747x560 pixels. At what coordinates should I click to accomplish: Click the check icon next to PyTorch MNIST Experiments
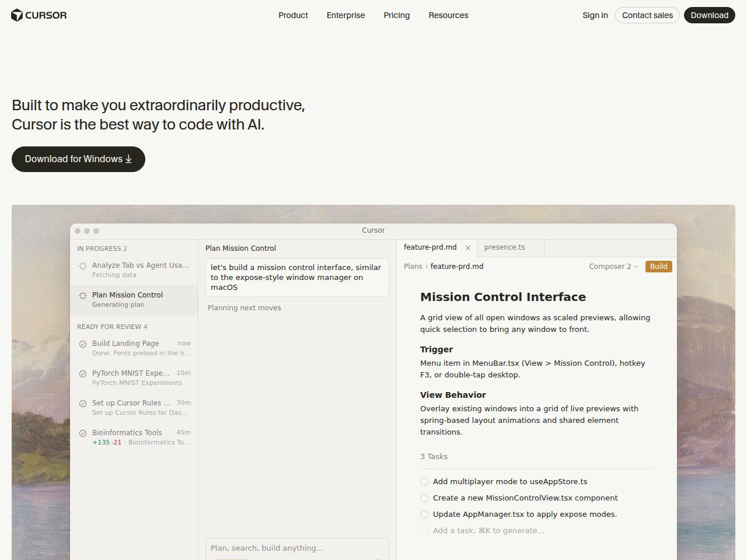[x=82, y=374]
